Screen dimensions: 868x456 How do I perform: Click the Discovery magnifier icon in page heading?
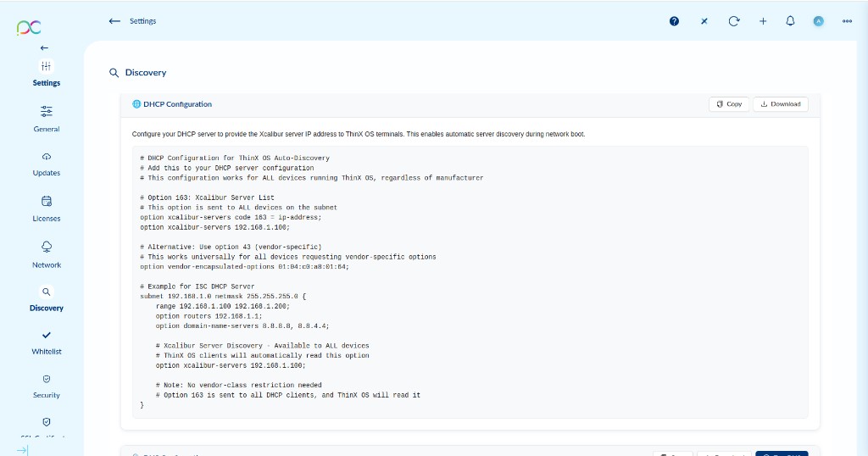114,73
